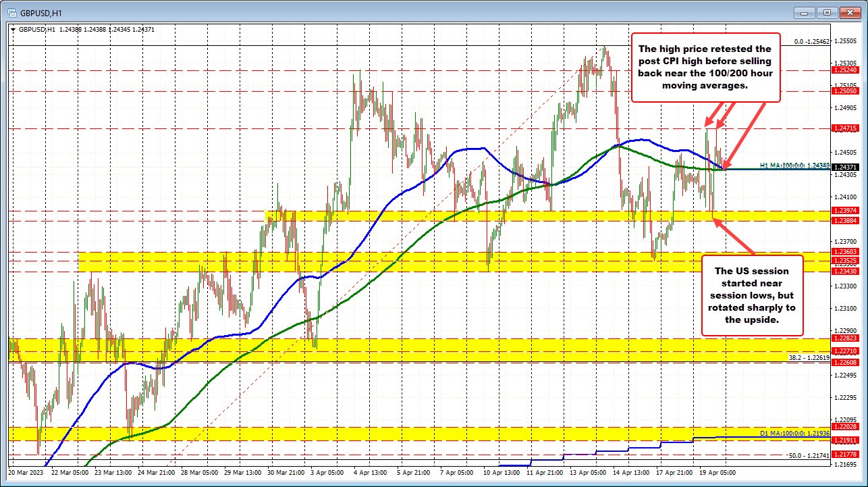Select the 1.22608 red price level label
Screen dimensions: 868x487
pyautogui.click(x=845, y=363)
